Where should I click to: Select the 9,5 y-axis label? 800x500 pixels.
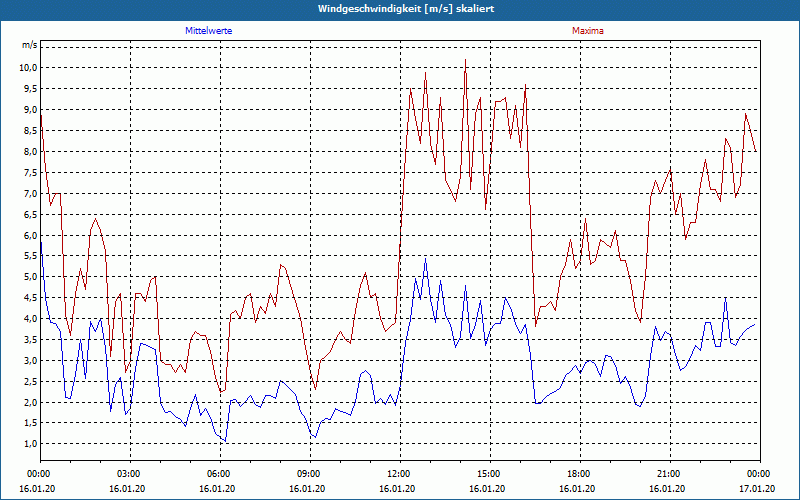coord(31,89)
